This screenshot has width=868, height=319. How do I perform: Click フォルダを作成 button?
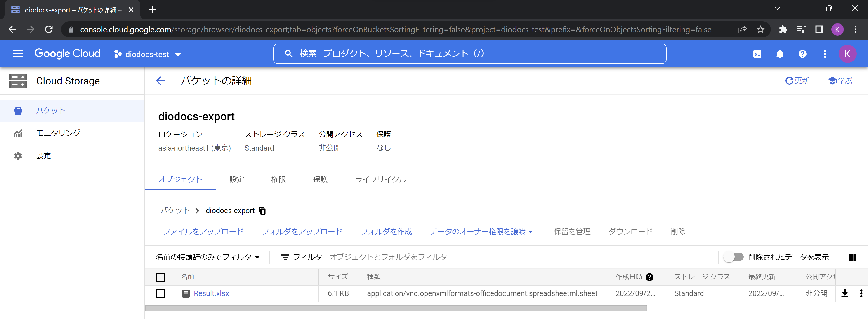tap(386, 231)
